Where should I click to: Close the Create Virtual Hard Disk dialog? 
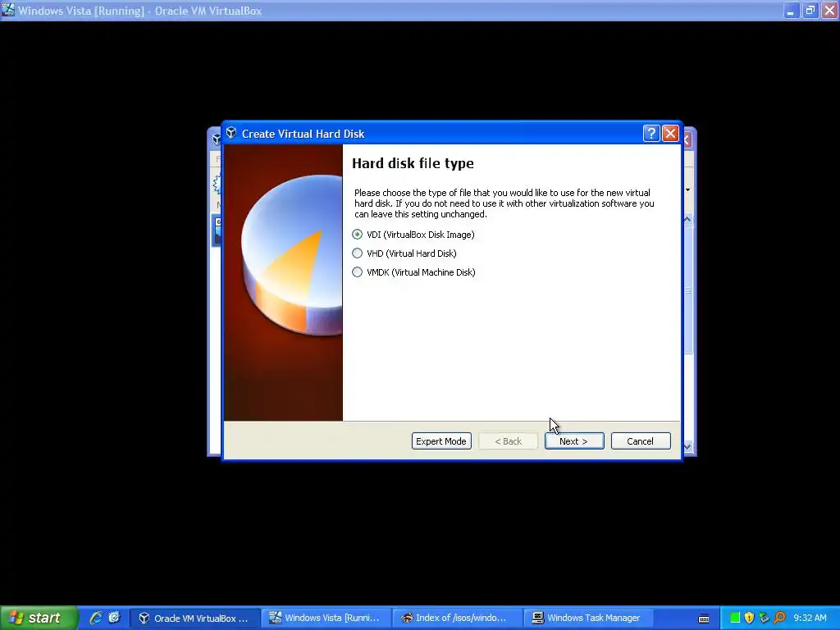coord(670,134)
